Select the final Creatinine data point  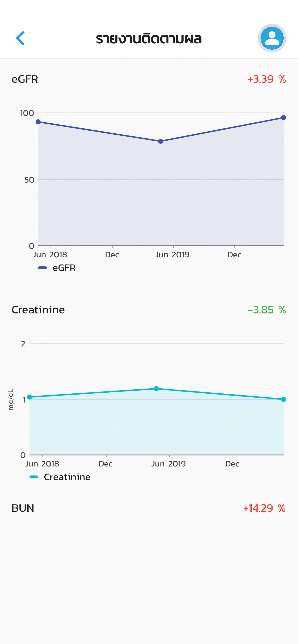coord(283,399)
